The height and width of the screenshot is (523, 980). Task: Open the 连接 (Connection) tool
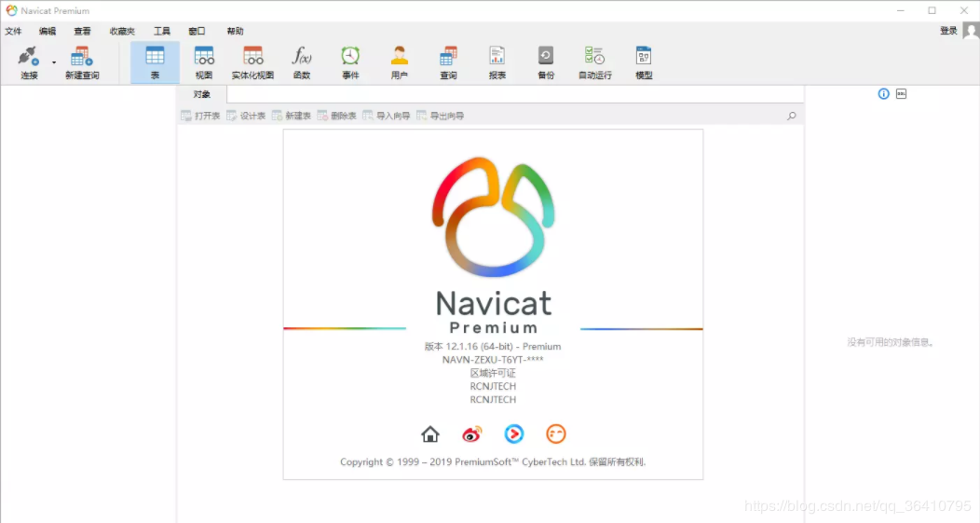(x=29, y=62)
